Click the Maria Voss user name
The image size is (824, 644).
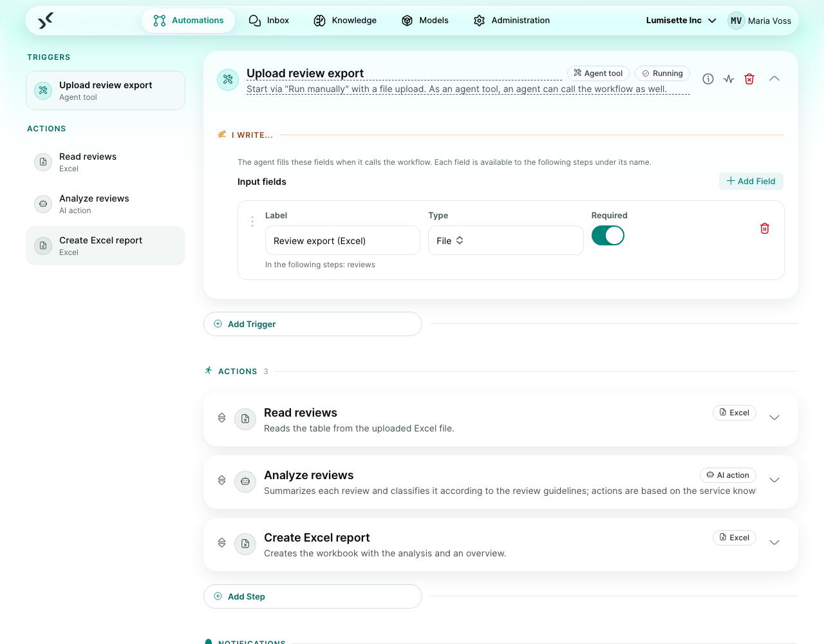click(x=769, y=21)
